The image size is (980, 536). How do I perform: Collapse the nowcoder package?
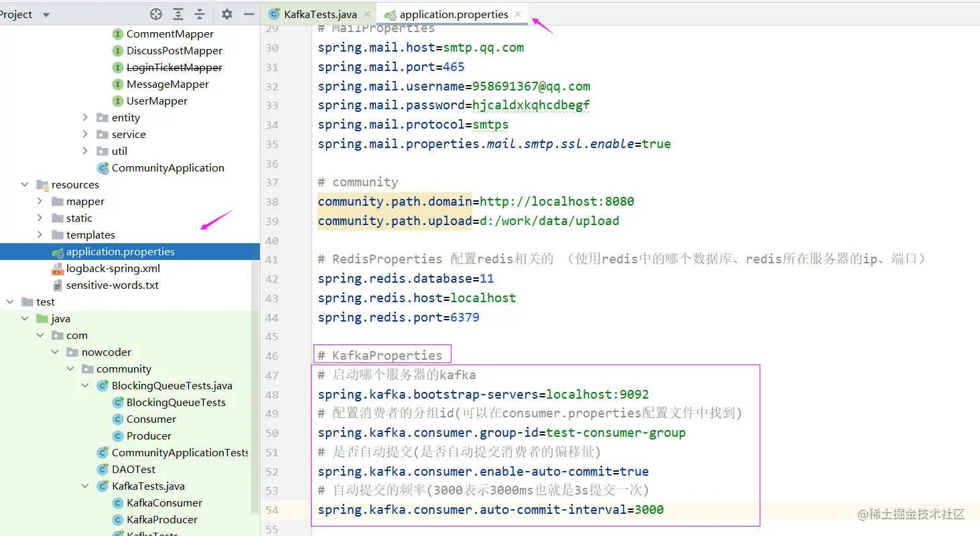pos(55,352)
